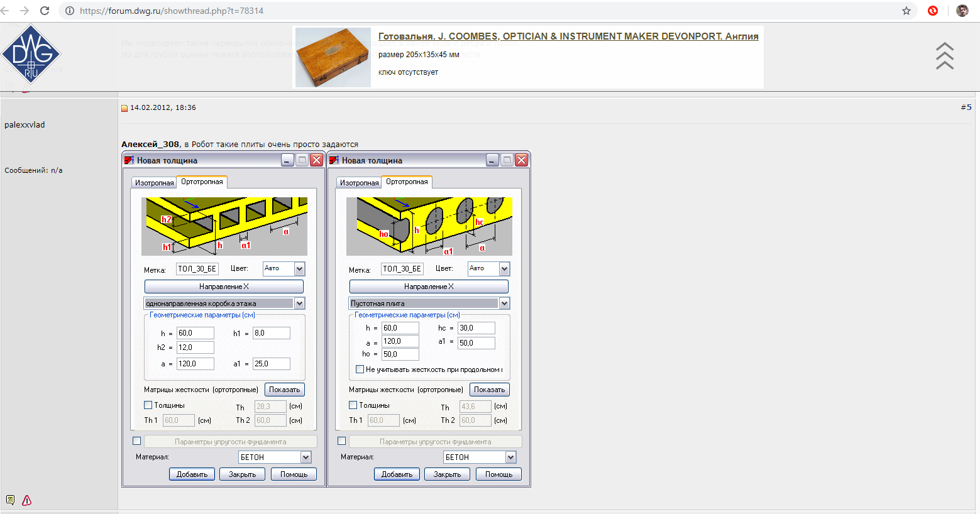View site information icon in the address bar

[x=70, y=11]
